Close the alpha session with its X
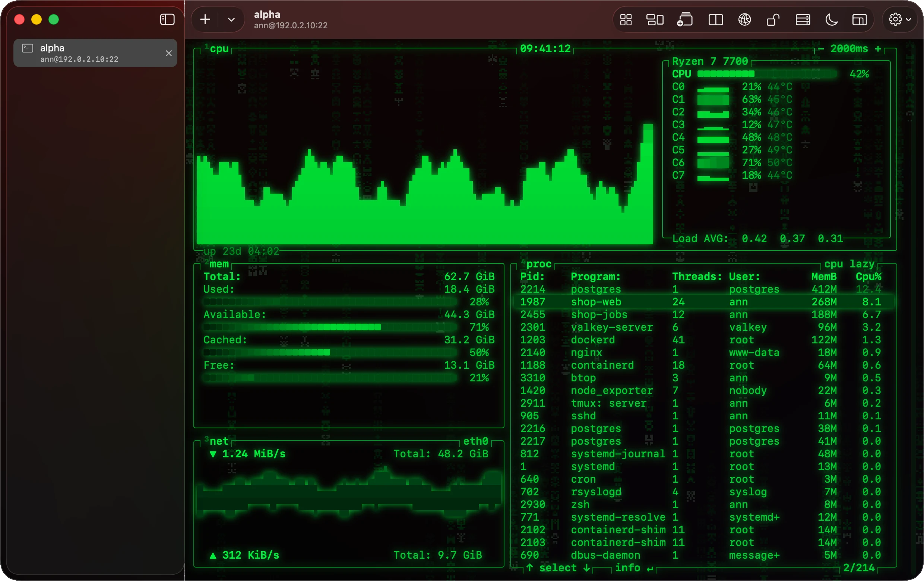Image resolution: width=924 pixels, height=581 pixels. pos(168,53)
